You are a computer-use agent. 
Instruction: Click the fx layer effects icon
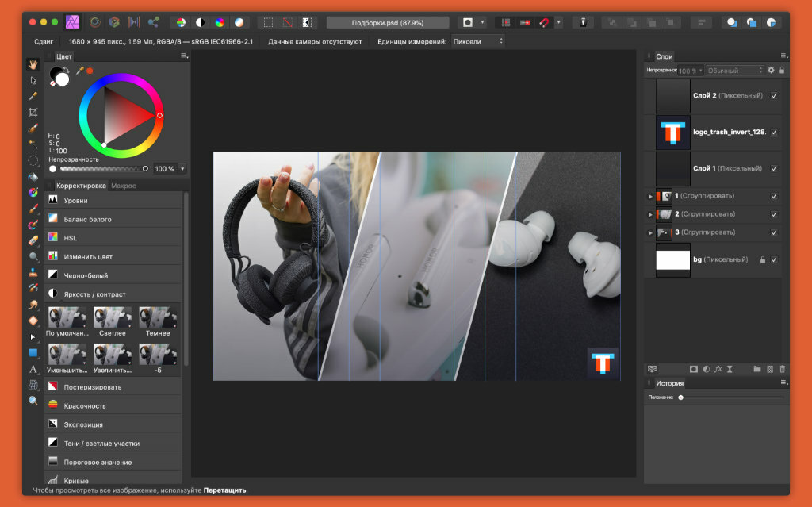click(x=718, y=369)
